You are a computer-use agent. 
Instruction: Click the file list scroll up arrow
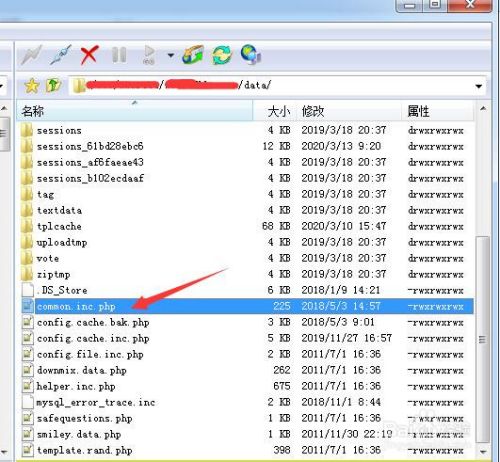(483, 109)
